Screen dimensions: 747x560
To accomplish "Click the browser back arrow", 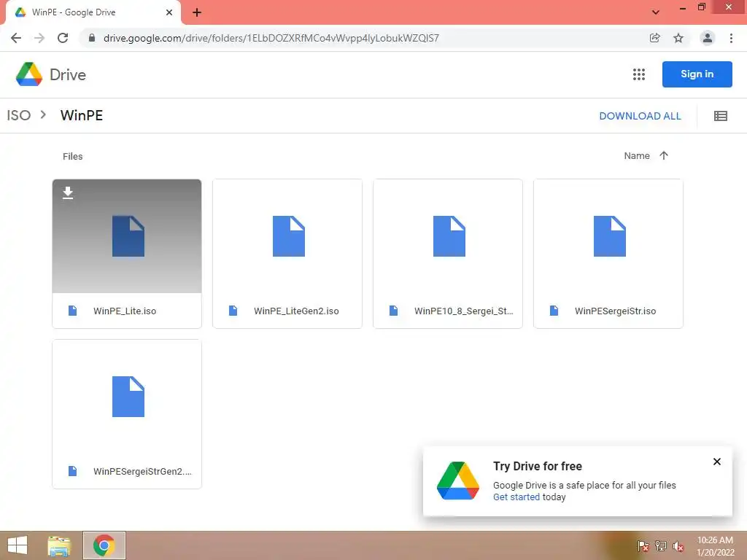I will tap(16, 38).
